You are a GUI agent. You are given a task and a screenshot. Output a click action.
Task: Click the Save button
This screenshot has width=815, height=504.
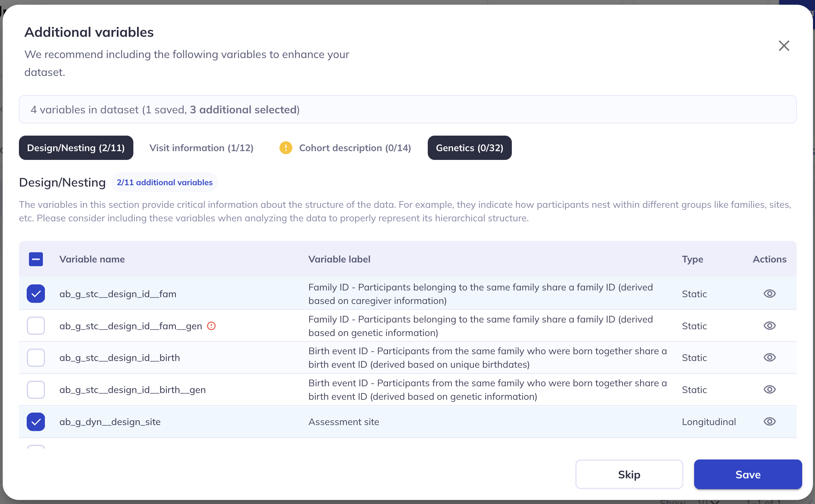748,474
